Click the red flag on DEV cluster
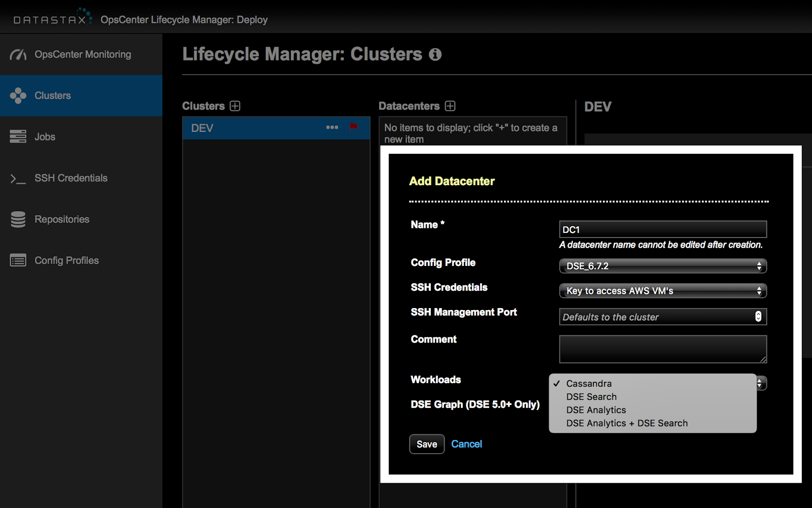The width and height of the screenshot is (812, 508). click(354, 127)
